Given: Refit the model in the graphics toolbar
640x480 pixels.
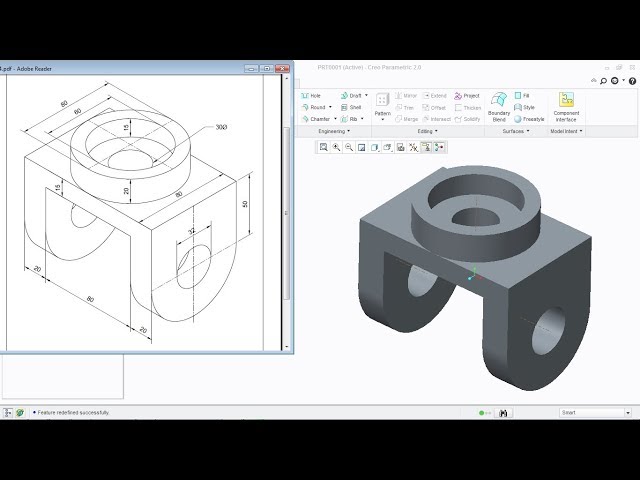Looking at the screenshot, I should (x=323, y=147).
